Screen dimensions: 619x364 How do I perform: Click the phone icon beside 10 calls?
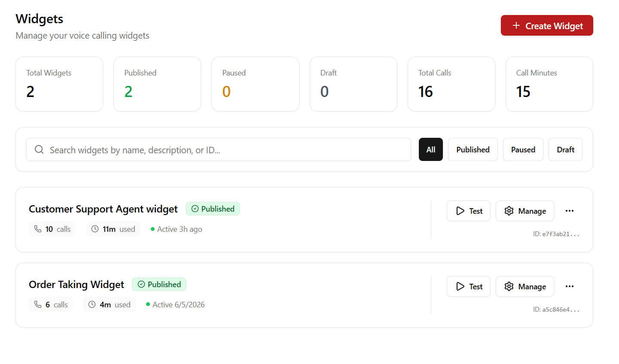(x=38, y=229)
